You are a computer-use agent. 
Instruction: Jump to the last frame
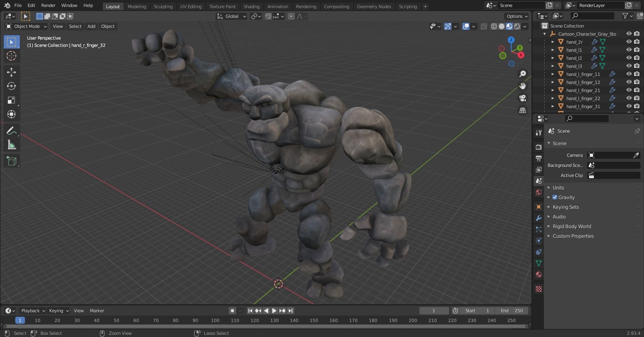[x=290, y=311]
